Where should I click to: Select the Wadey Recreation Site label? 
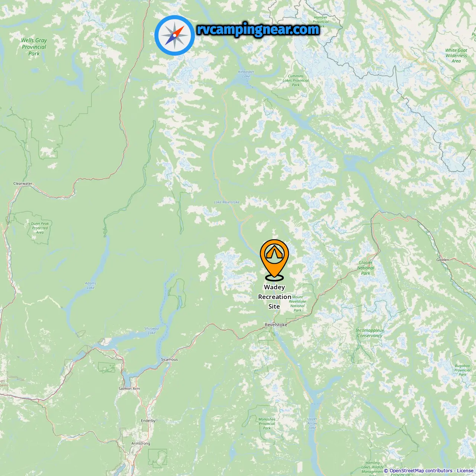[274, 297]
